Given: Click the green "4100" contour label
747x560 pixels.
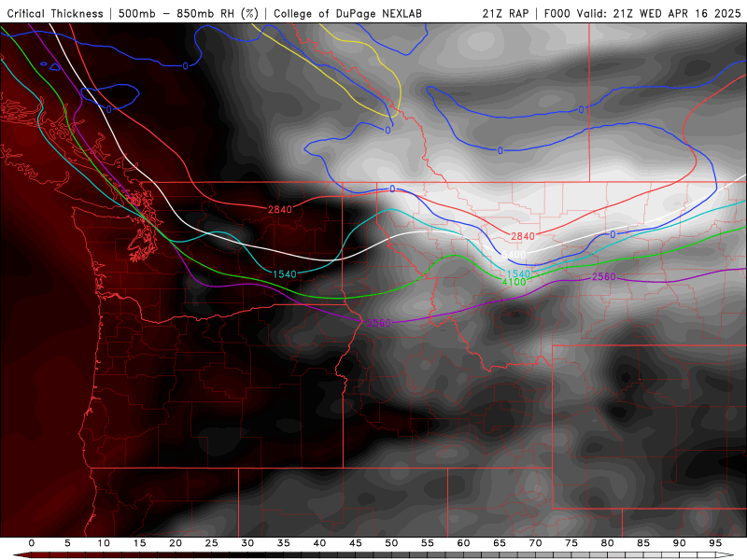Looking at the screenshot, I should coord(514,282).
